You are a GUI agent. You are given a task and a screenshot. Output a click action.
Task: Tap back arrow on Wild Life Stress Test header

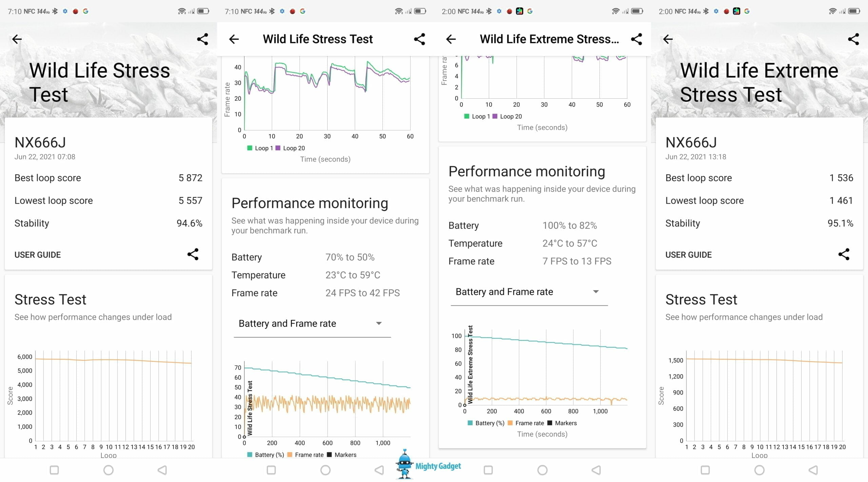click(x=234, y=39)
